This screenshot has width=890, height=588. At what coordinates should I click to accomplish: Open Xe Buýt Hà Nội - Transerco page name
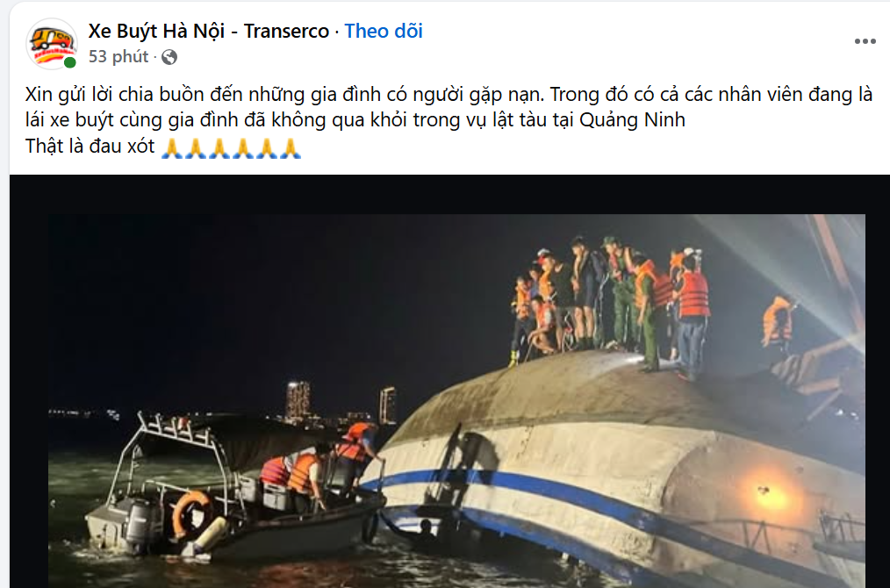point(208,31)
